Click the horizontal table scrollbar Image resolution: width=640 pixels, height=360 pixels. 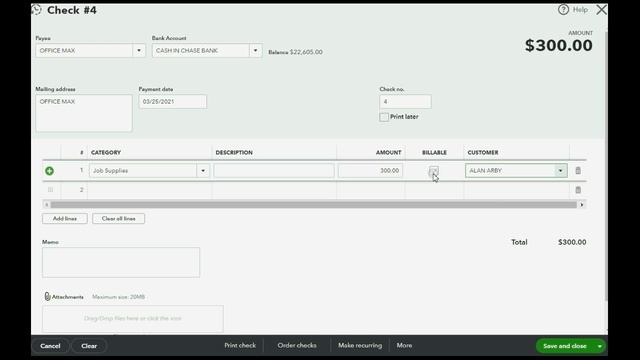313,204
